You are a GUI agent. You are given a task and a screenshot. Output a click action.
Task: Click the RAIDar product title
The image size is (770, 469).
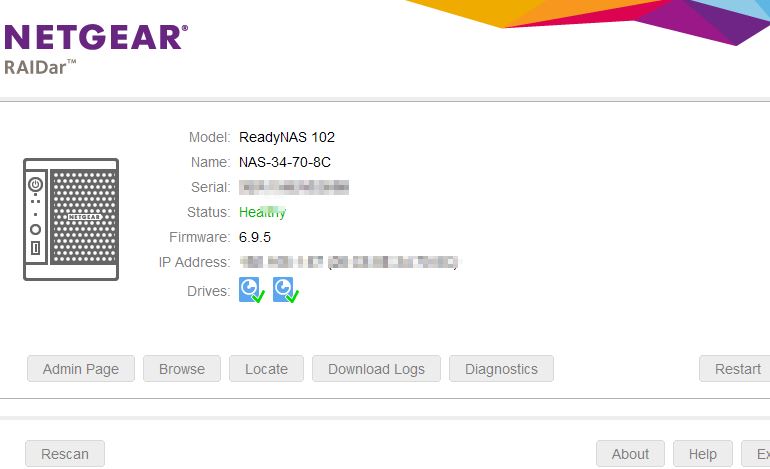40,67
